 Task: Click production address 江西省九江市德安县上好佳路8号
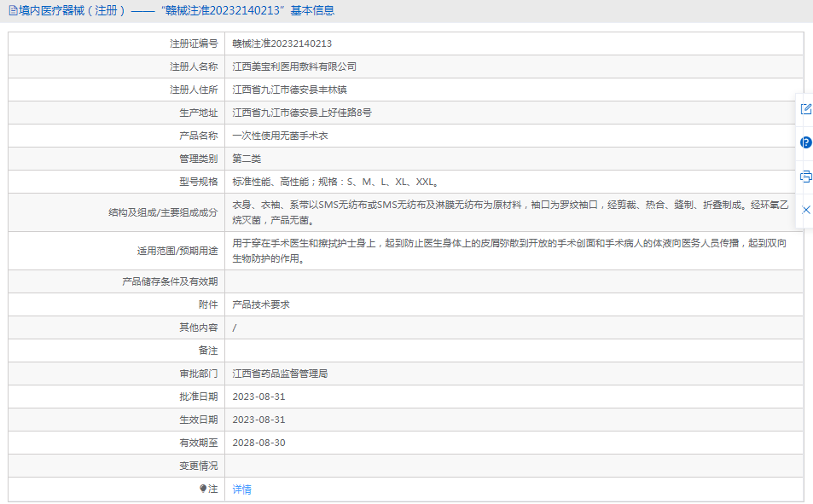302,113
